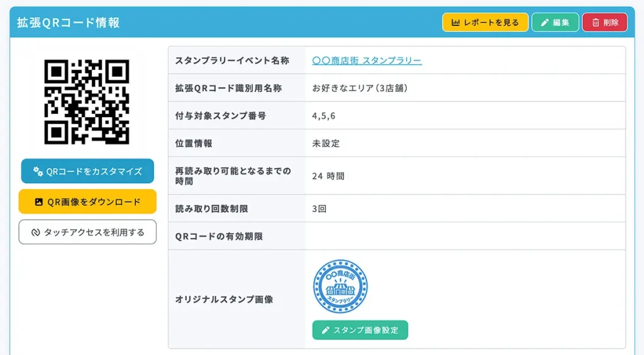This screenshot has height=355, width=644.
Task: Click the pencil icon in スタンプ画像設定
Action: pyautogui.click(x=325, y=330)
